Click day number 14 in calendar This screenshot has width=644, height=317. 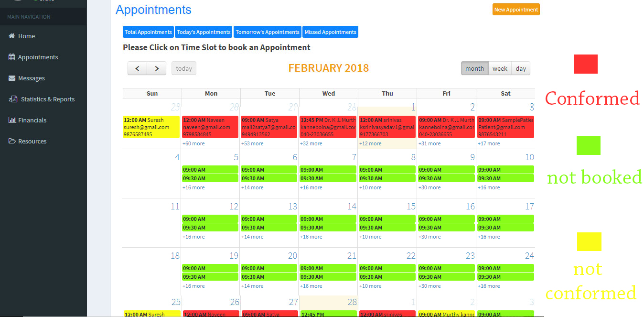[x=352, y=207]
